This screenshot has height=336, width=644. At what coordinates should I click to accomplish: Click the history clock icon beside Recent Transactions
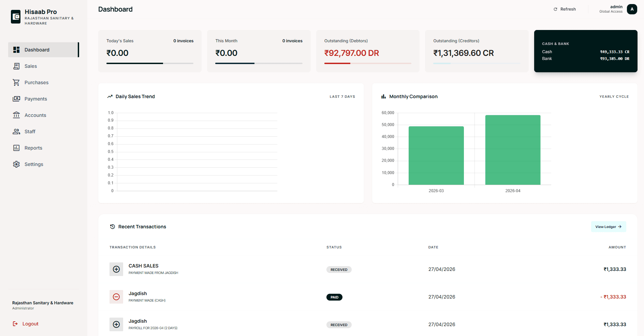(112, 227)
